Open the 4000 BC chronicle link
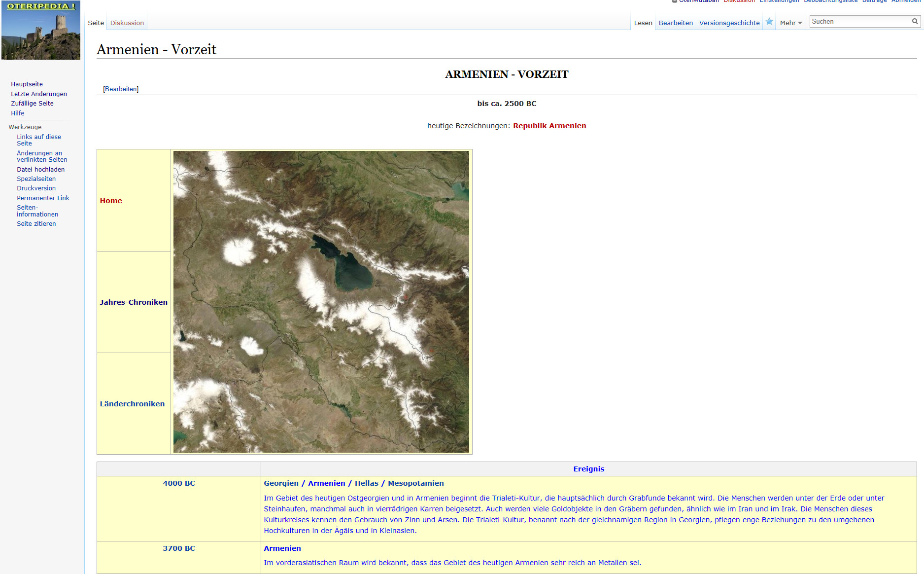This screenshot has width=924, height=574. click(179, 483)
